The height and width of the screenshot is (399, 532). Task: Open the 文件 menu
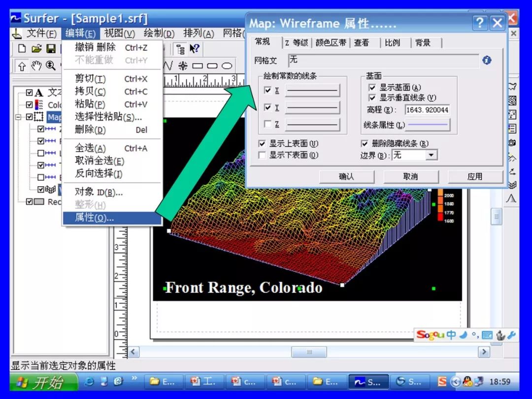41,33
